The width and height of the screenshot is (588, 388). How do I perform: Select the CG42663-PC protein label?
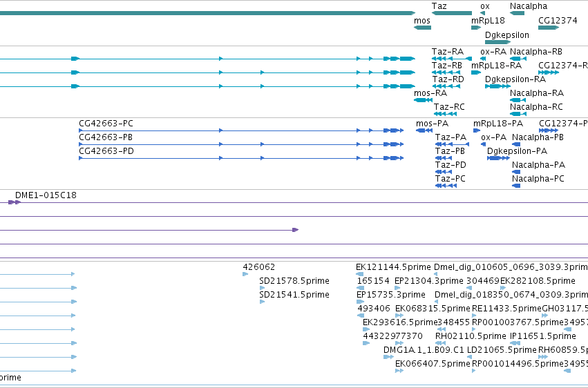coord(106,123)
